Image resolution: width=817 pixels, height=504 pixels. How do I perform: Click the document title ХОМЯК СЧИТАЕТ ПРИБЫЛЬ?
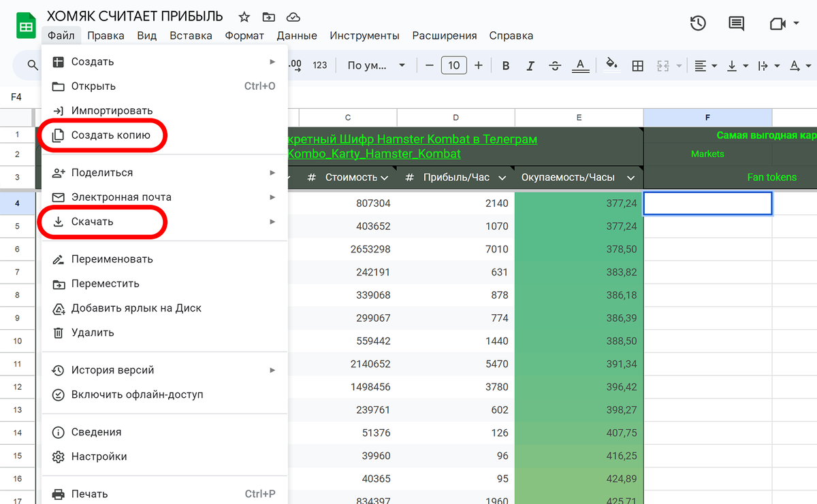[135, 16]
